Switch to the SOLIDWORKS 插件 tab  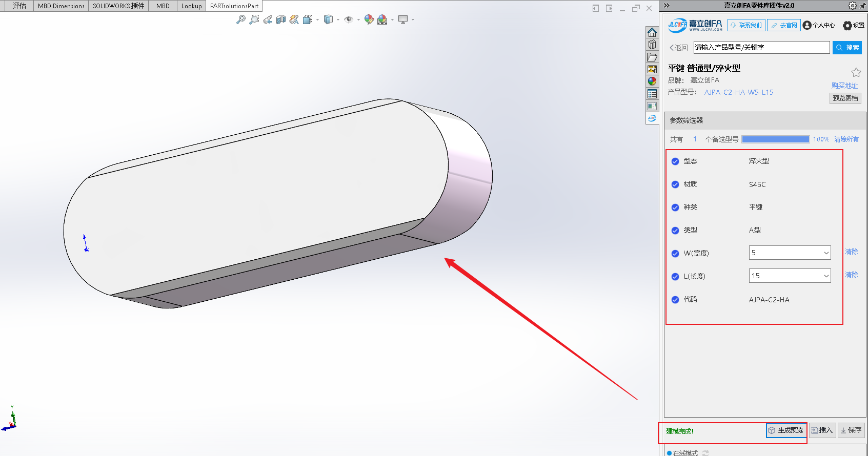pos(118,6)
